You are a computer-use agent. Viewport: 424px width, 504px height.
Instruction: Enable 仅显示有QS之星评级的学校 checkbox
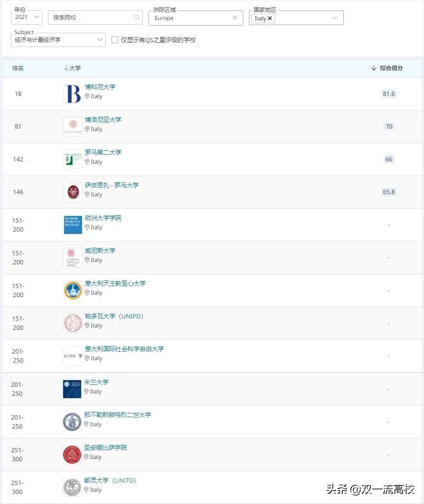coord(114,40)
